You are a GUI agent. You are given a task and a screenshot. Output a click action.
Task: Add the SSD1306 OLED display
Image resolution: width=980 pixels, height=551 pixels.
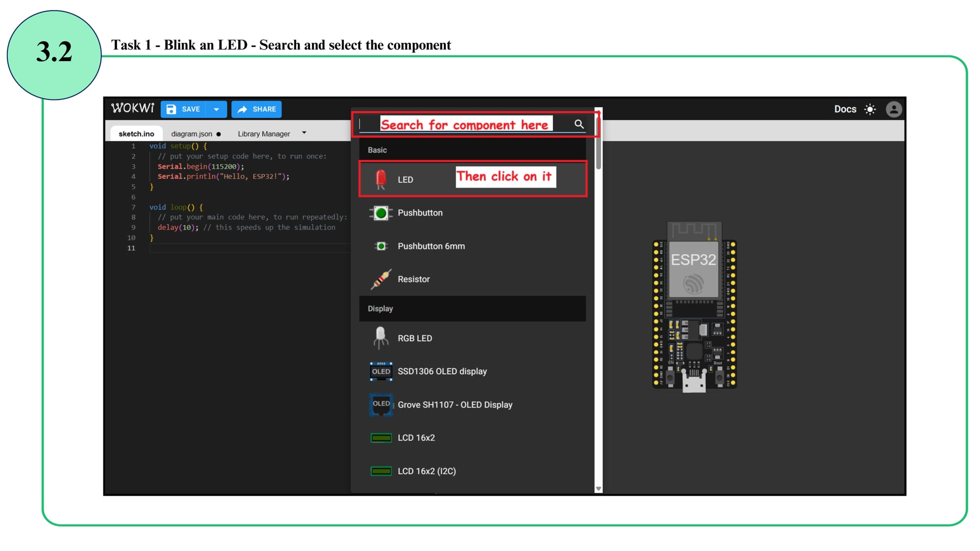[x=441, y=371]
